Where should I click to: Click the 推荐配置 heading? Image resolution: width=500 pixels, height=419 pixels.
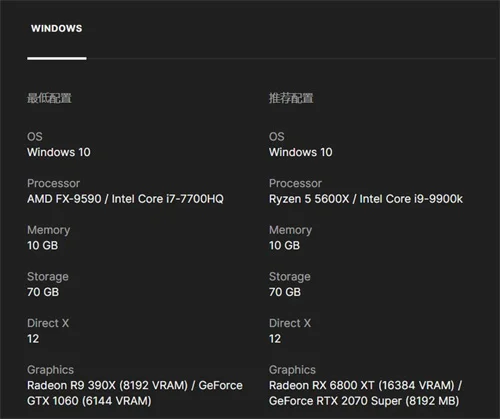(x=291, y=98)
